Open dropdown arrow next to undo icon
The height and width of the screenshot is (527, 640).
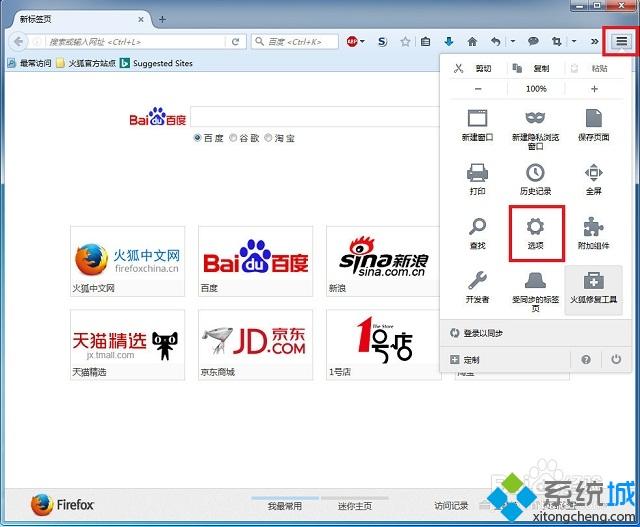(513, 41)
